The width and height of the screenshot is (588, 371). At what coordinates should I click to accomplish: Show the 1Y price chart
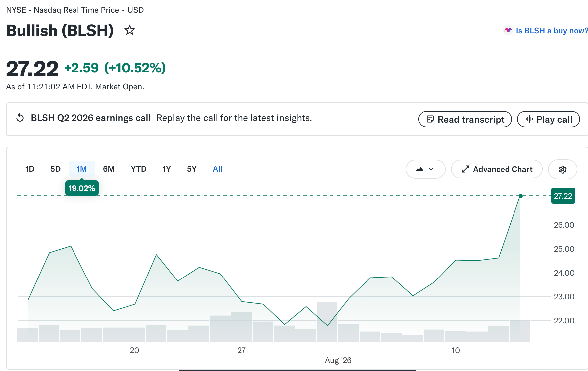point(167,169)
